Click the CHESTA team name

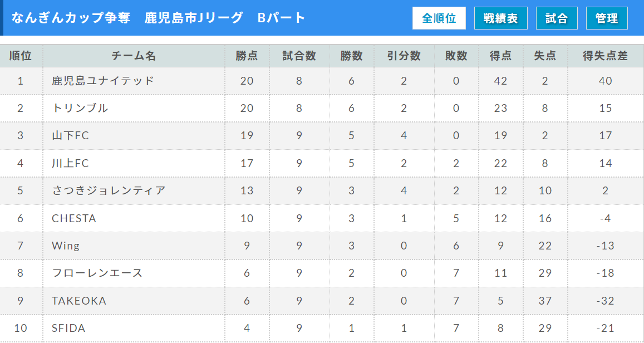(74, 218)
